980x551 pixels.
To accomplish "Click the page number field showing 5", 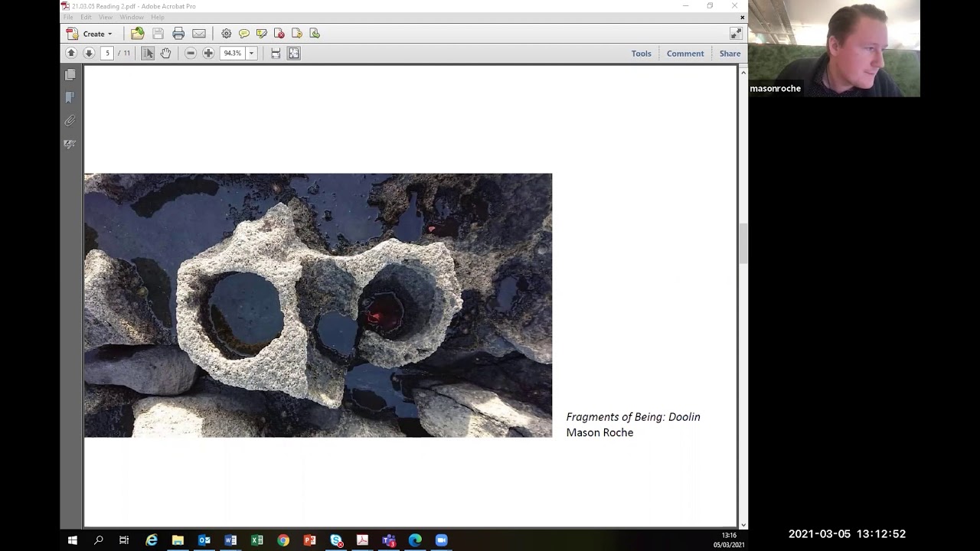I will click(x=107, y=53).
